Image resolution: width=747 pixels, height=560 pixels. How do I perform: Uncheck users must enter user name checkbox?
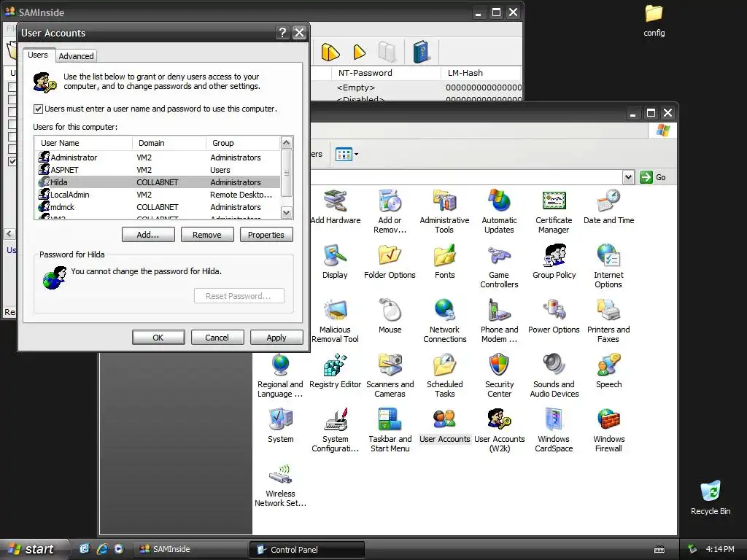click(38, 109)
